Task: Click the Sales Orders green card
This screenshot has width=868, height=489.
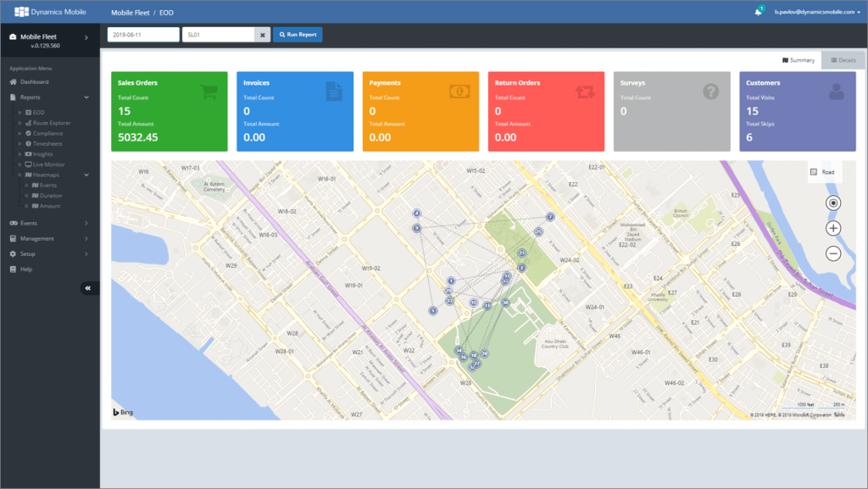Action: 170,111
